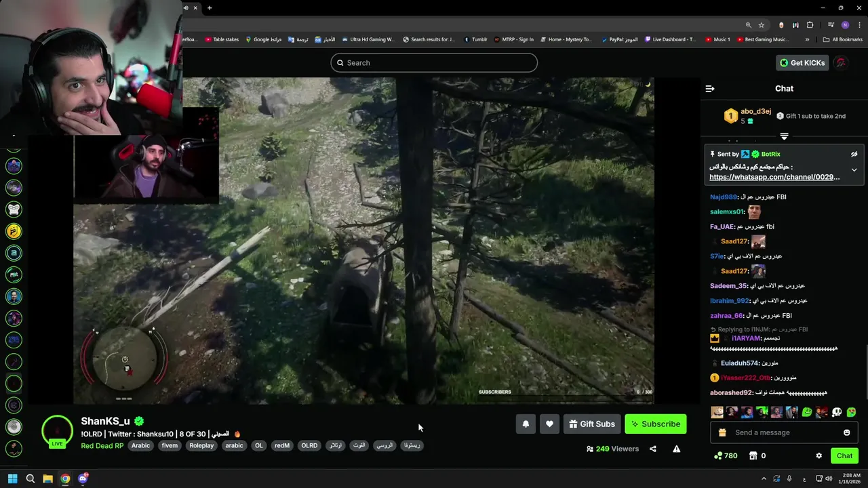The width and height of the screenshot is (868, 488).
Task: View the 780 channel points balance
Action: [x=726, y=456]
